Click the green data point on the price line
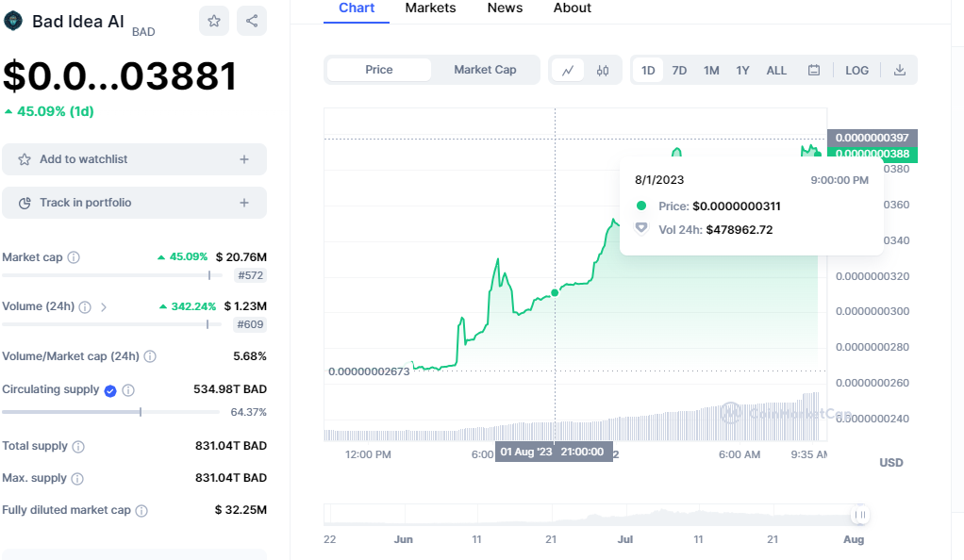Screen dimensions: 964x560 click(555, 292)
